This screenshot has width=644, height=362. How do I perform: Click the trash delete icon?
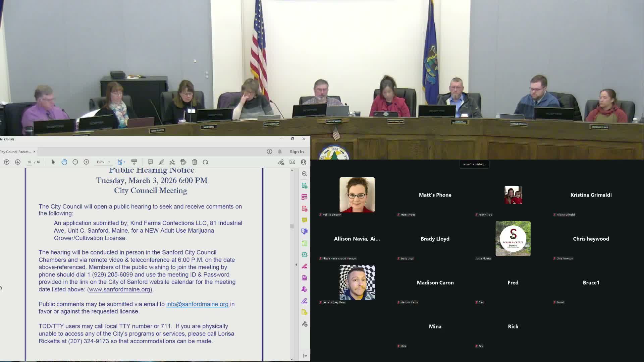(195, 162)
